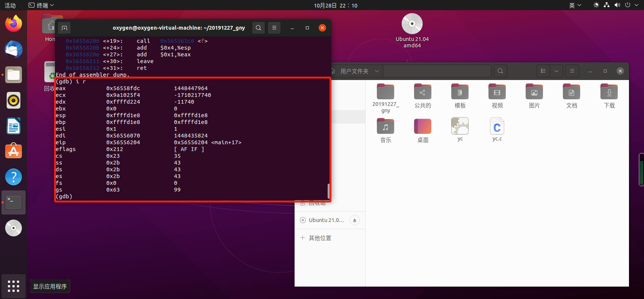Viewport: 644px width, 299px height.
Task: Open the Ubuntu 21.04 amd64 desktop disc
Action: pos(412,31)
